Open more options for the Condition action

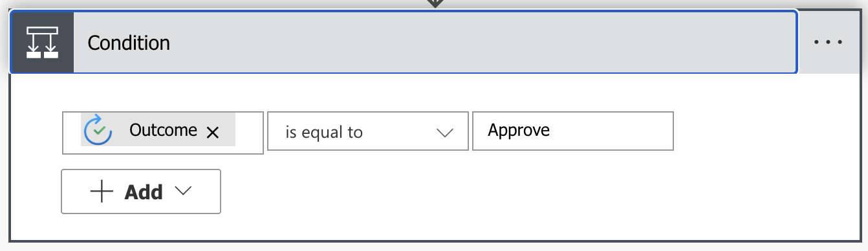pos(828,43)
